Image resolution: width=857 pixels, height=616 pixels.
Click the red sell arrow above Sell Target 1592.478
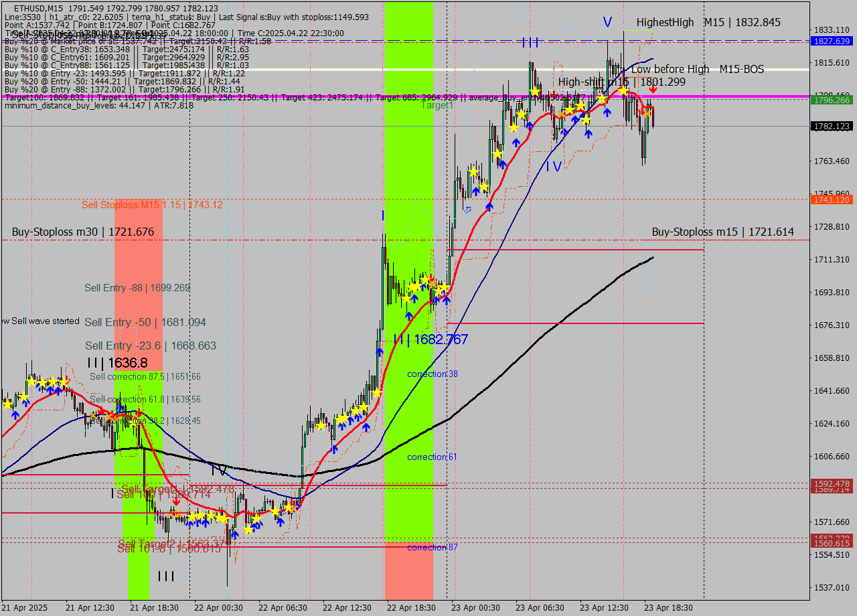pyautogui.click(x=176, y=501)
